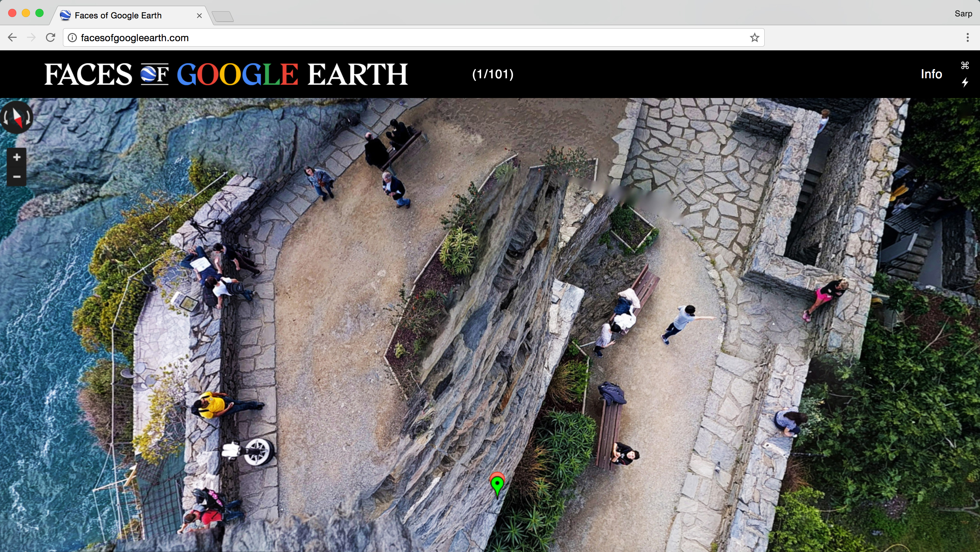Screen dimensions: 980x552
Task: Open the Info link
Action: pos(931,74)
